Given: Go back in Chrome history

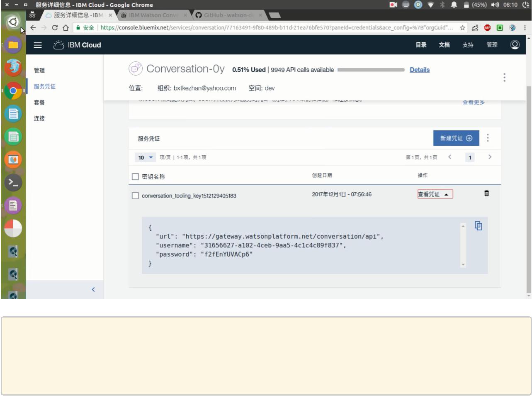Looking at the screenshot, I should pos(33,28).
